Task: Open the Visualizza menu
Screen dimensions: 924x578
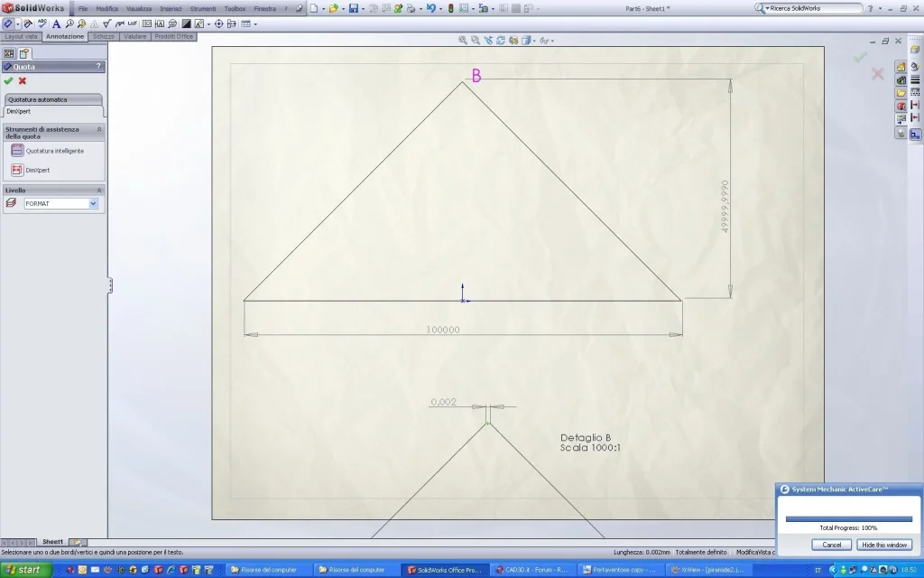Action: point(138,9)
